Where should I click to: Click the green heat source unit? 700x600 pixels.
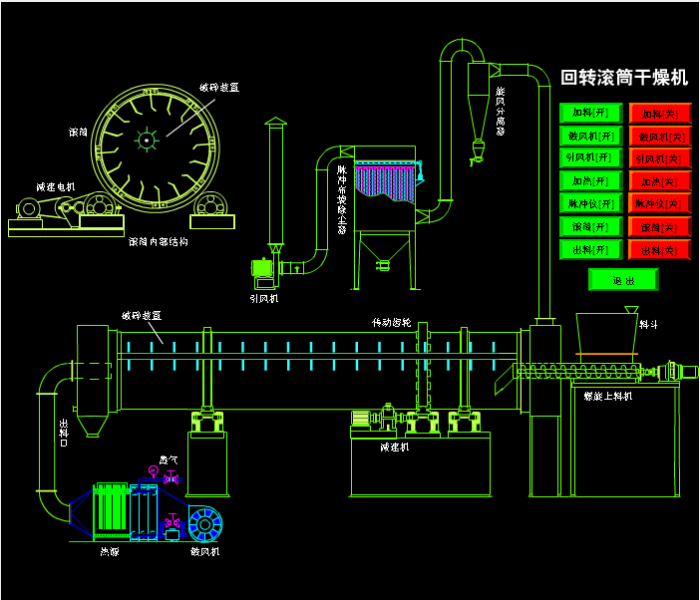click(111, 510)
